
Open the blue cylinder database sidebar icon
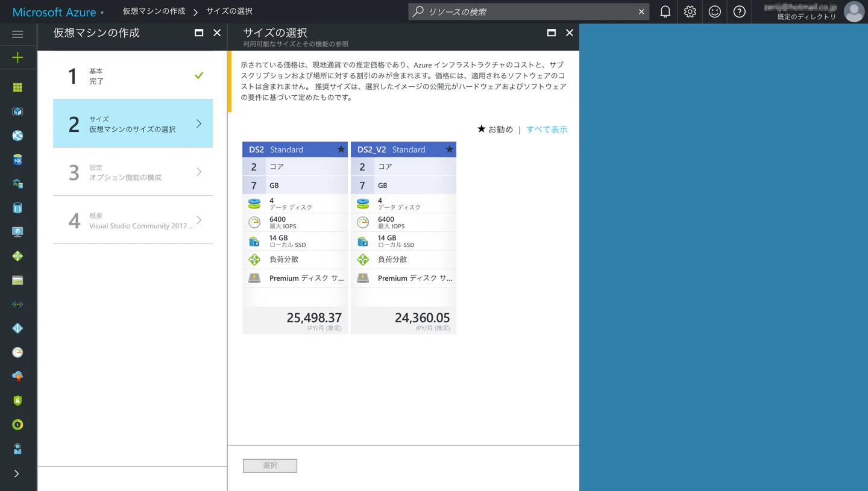tap(17, 208)
